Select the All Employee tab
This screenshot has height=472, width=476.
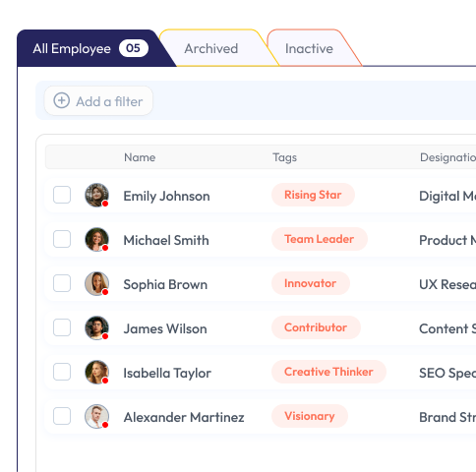pos(91,48)
